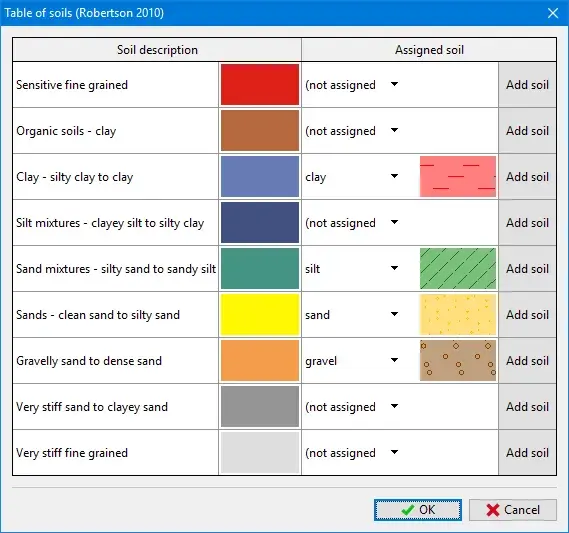Open the gravel assigned soil dropdown
This screenshot has height=533, width=569.
(394, 361)
